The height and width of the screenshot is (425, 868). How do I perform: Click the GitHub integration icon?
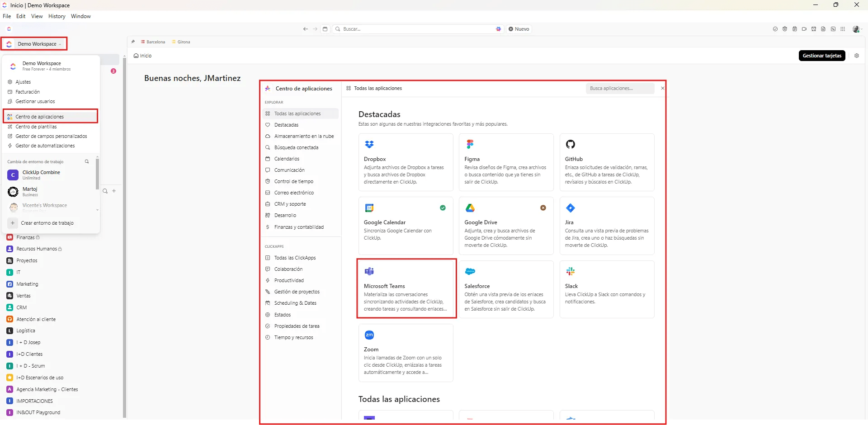click(x=571, y=144)
